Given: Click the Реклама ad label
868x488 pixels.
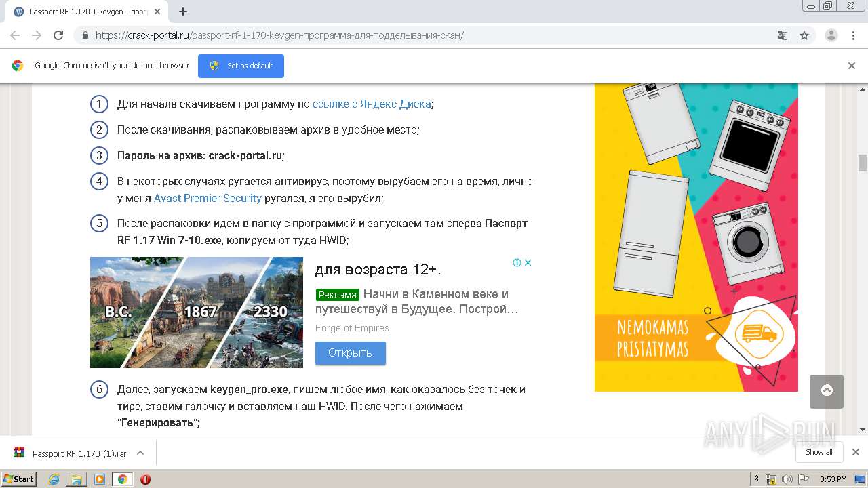Looking at the screenshot, I should pos(338,294).
